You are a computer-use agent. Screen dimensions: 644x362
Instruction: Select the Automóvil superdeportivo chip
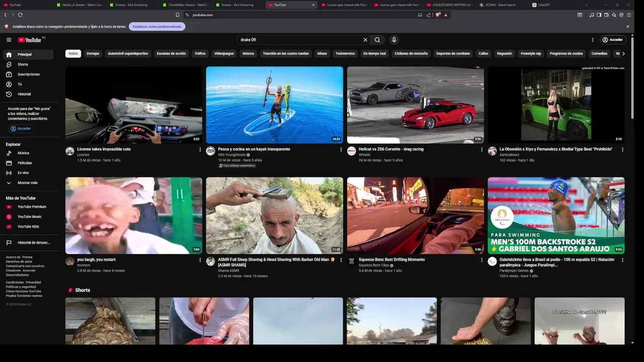128,53
